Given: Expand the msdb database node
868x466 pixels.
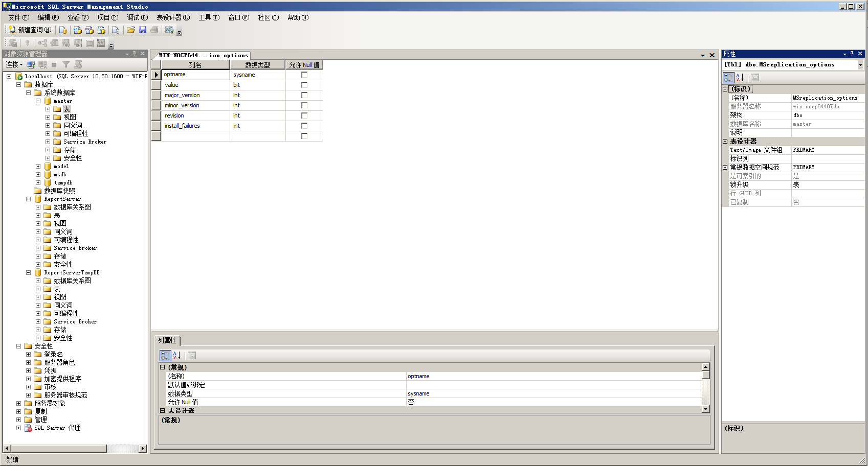Looking at the screenshot, I should [x=38, y=175].
